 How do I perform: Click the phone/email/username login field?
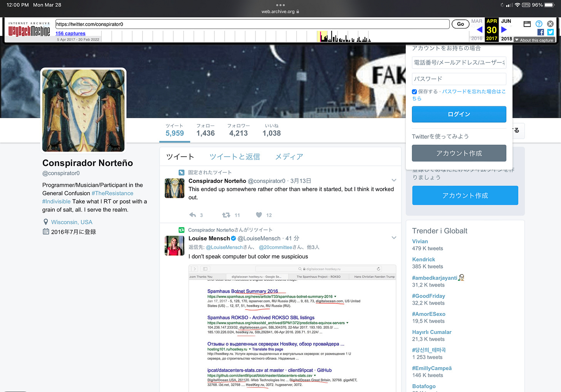click(x=459, y=62)
